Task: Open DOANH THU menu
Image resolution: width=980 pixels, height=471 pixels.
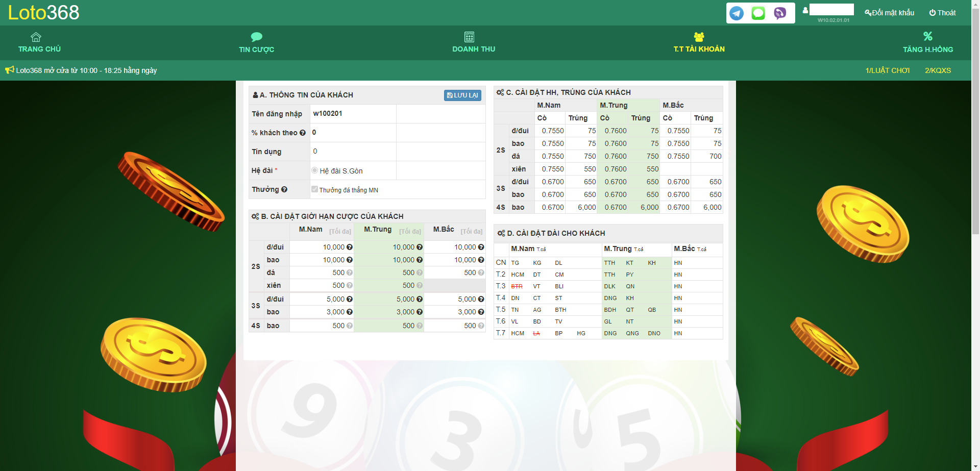Action: [x=474, y=42]
